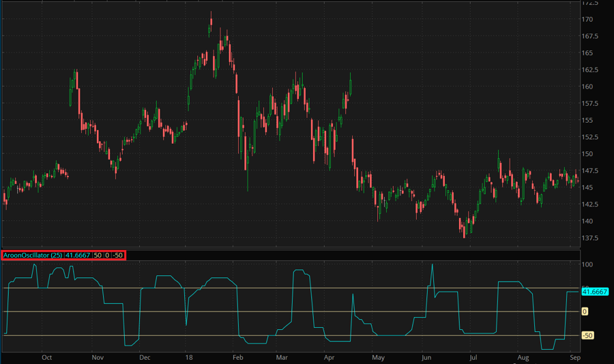Screen dimensions: 614x364
Task: Select the Mar label on the time axis
Action: 282,357
